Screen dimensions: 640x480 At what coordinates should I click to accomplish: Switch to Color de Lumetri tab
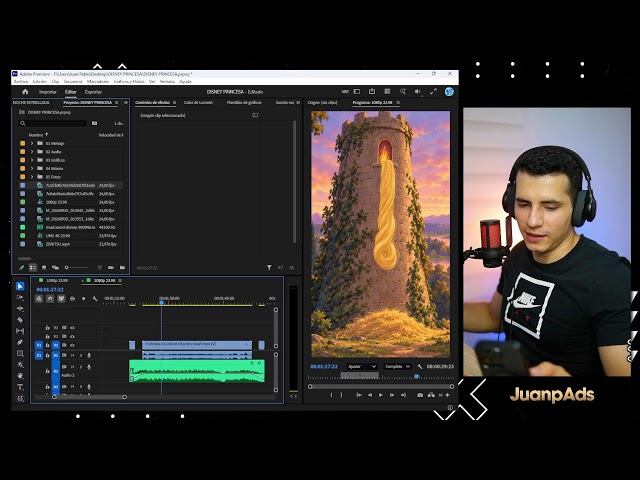(198, 102)
